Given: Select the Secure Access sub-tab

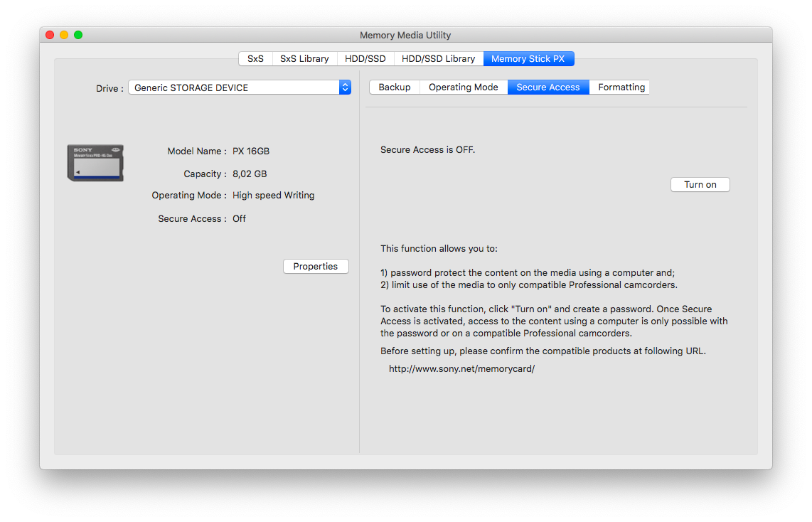Looking at the screenshot, I should pos(548,87).
